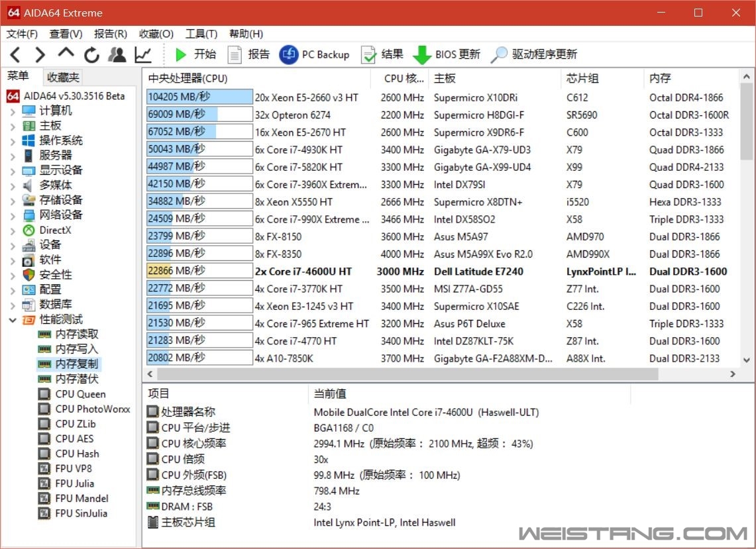The width and height of the screenshot is (756, 549).
Task: Select the 2x Core i7-4600U HT row
Action: [440, 272]
